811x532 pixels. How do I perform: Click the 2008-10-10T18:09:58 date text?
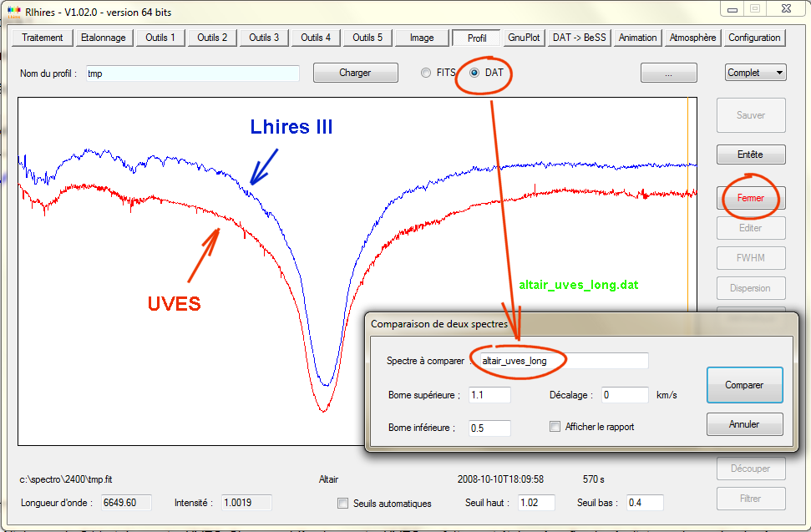tap(500, 479)
